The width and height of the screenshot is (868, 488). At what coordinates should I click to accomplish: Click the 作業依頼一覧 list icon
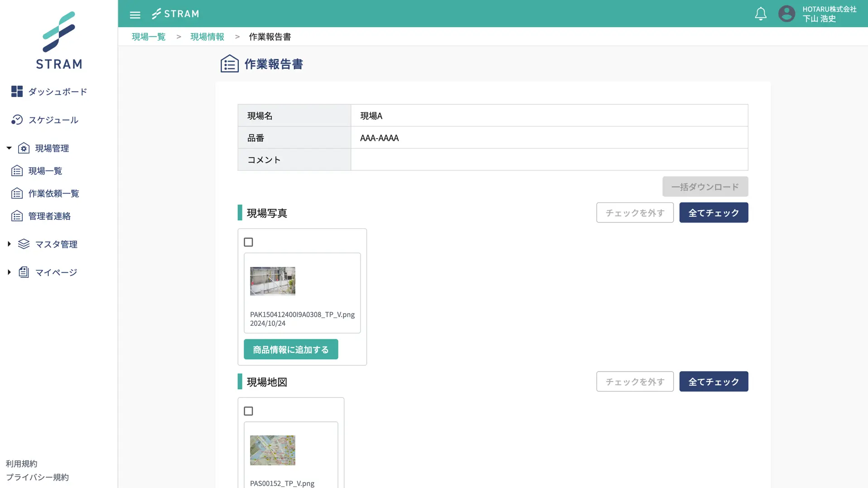[17, 193]
